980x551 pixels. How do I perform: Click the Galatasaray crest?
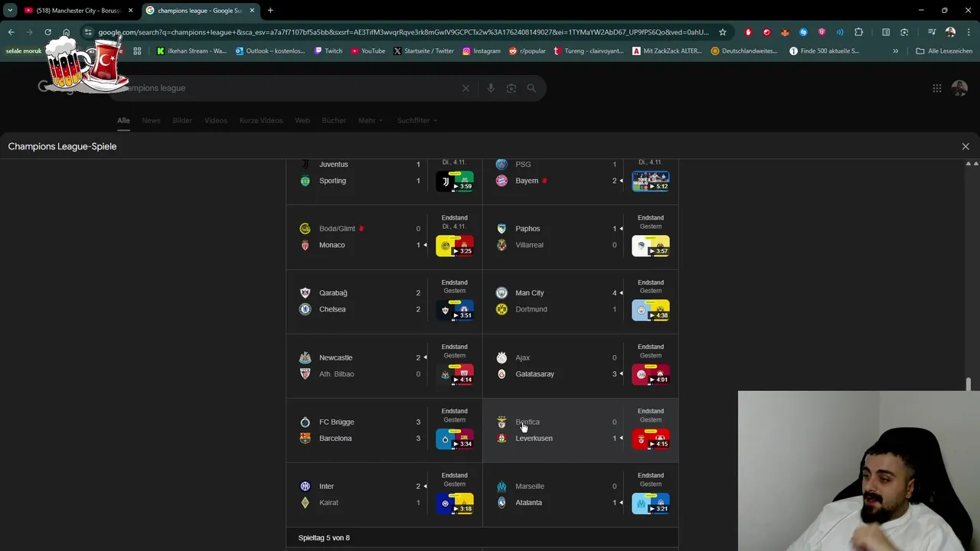(x=501, y=374)
